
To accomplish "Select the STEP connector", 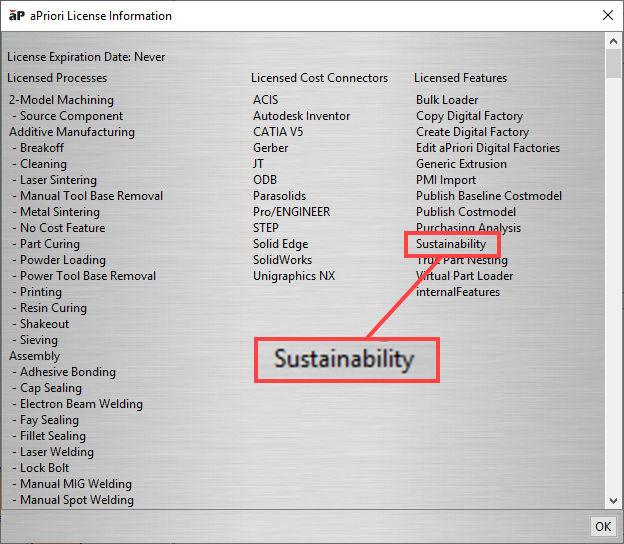I will [x=266, y=228].
